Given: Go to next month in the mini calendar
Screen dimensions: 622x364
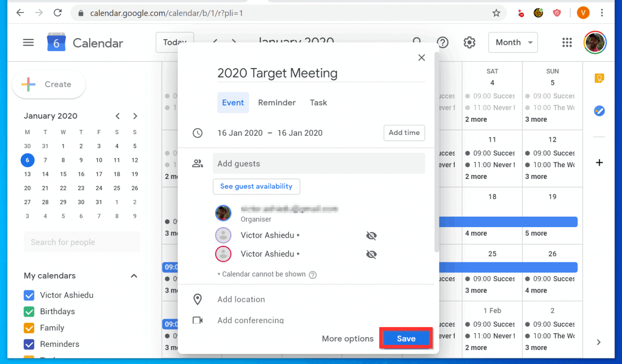Looking at the screenshot, I should [135, 116].
